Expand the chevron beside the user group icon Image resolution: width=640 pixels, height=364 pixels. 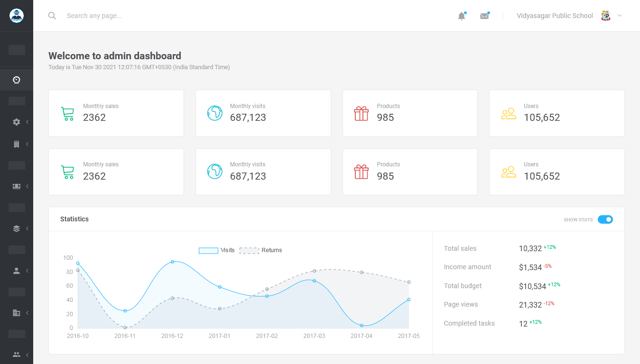coord(28,355)
